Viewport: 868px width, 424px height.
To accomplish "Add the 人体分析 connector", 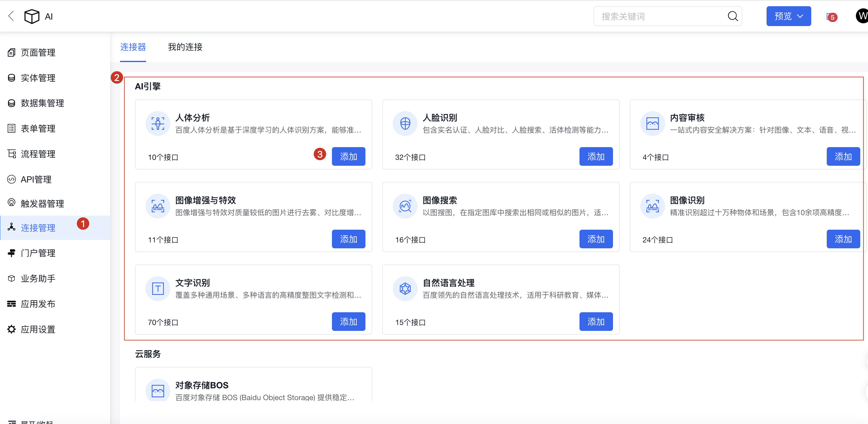I will 348,157.
